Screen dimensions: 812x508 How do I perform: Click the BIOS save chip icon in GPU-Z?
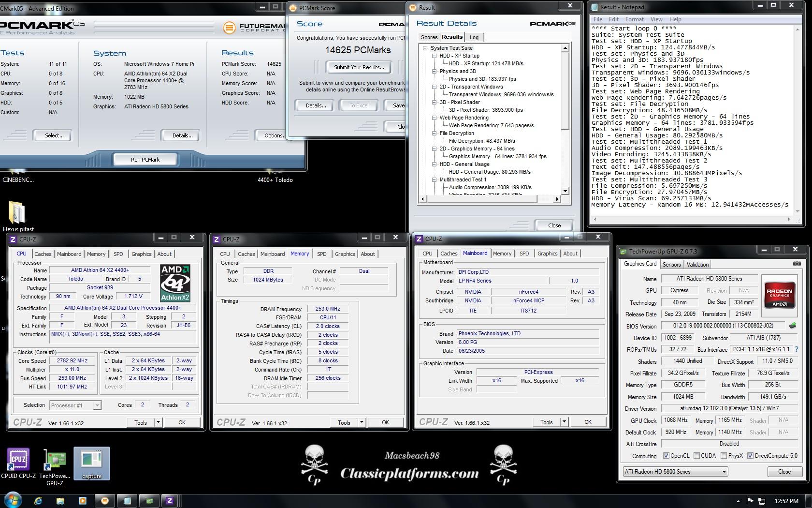pyautogui.click(x=793, y=326)
